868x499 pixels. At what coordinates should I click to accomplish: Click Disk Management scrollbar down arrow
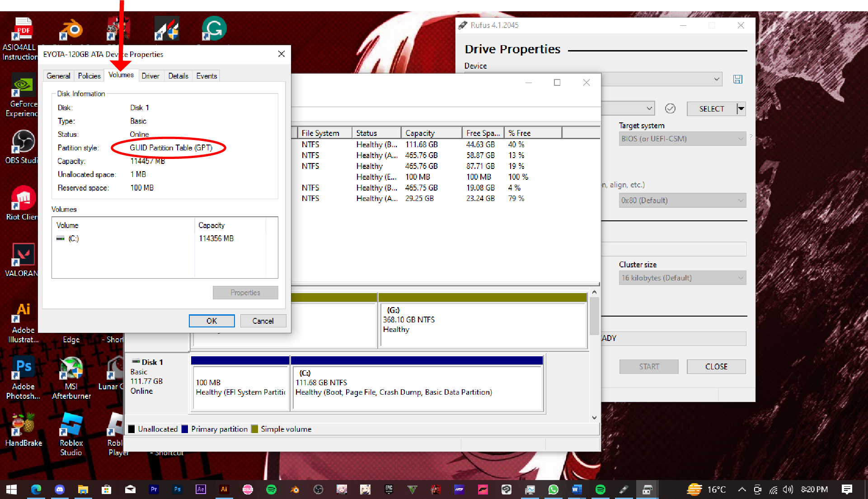click(x=594, y=418)
